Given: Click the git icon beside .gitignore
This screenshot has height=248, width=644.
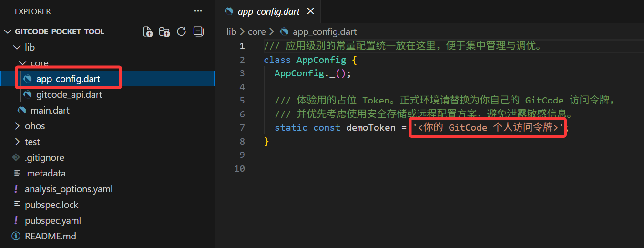Looking at the screenshot, I should (16, 157).
